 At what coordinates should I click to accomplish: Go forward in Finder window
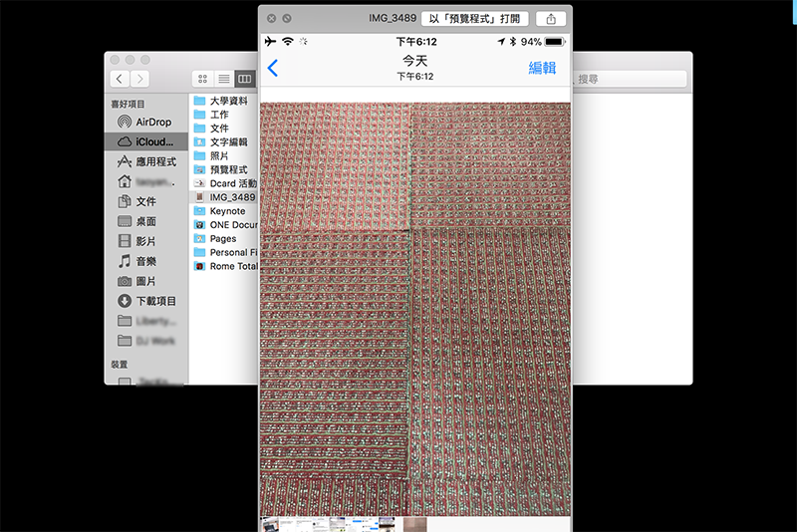point(139,79)
